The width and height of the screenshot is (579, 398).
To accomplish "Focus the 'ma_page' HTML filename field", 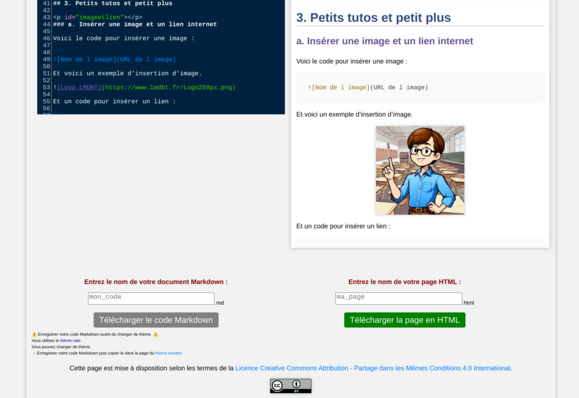I will [x=398, y=298].
